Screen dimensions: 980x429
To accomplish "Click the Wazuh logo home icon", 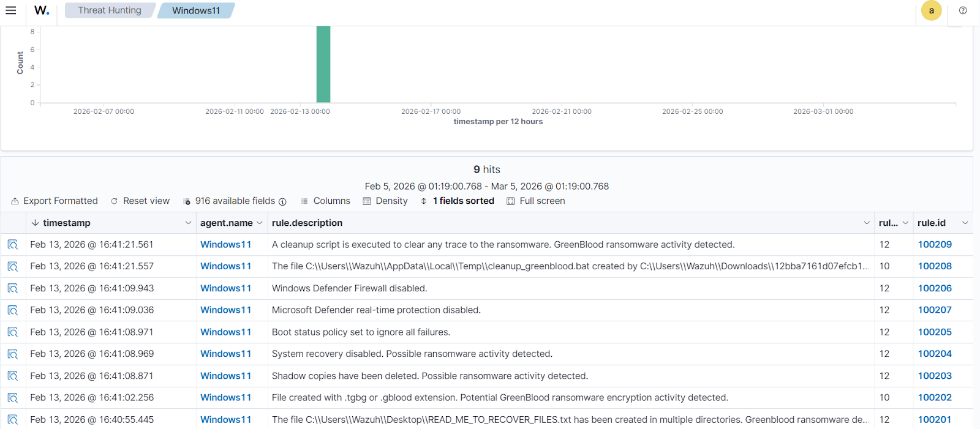I will click(x=42, y=10).
